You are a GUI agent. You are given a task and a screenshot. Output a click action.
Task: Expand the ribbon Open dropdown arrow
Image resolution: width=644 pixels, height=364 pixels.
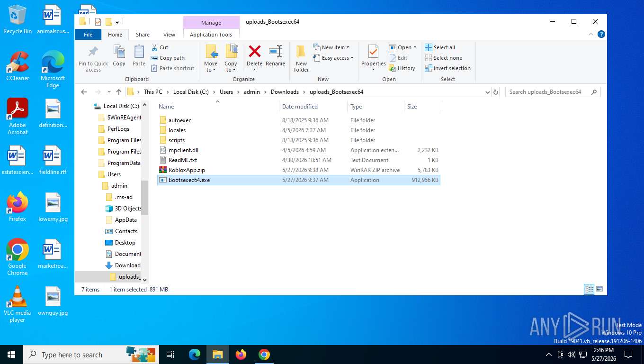tap(415, 47)
